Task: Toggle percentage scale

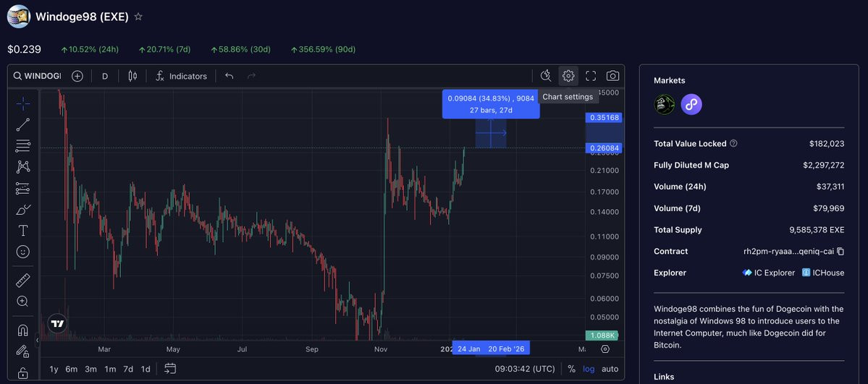Action: point(571,369)
